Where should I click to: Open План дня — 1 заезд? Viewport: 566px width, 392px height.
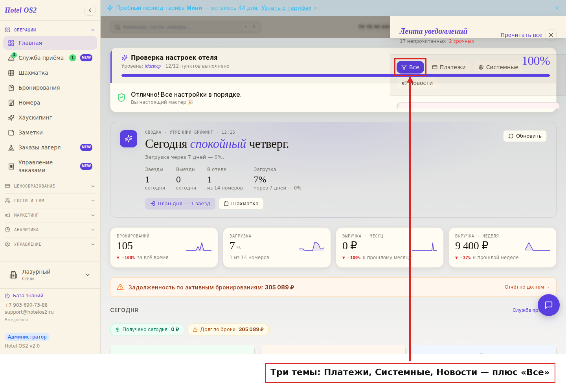coord(180,204)
